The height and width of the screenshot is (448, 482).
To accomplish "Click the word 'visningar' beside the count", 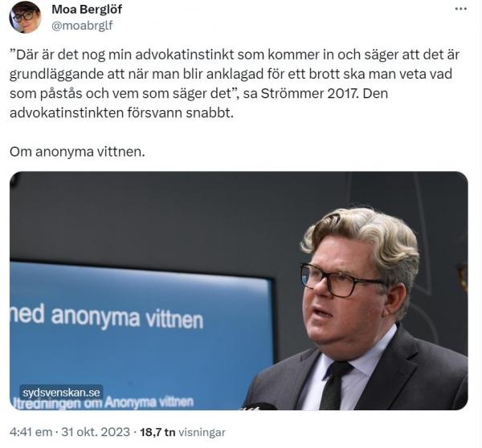I will [202, 432].
